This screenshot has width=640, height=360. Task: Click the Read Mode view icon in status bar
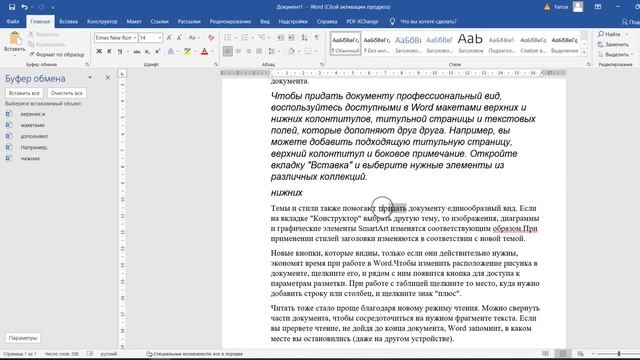tap(546, 353)
